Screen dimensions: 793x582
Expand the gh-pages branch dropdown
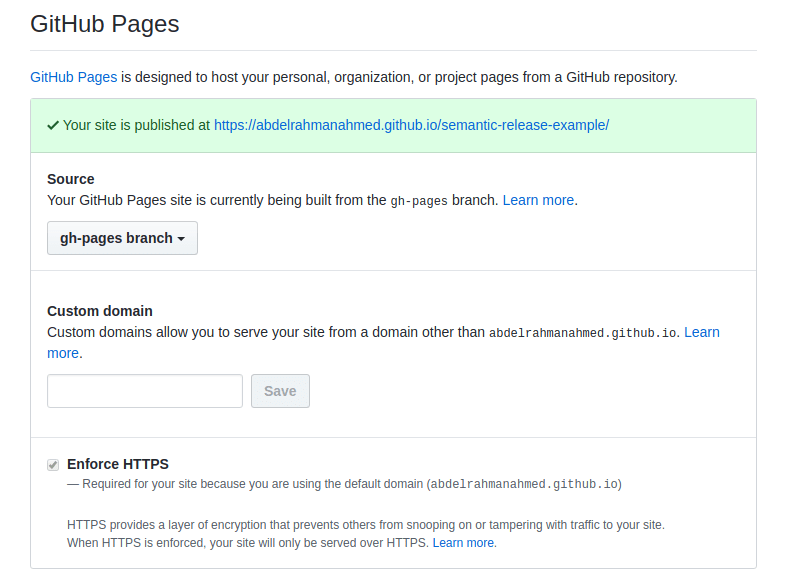(122, 238)
